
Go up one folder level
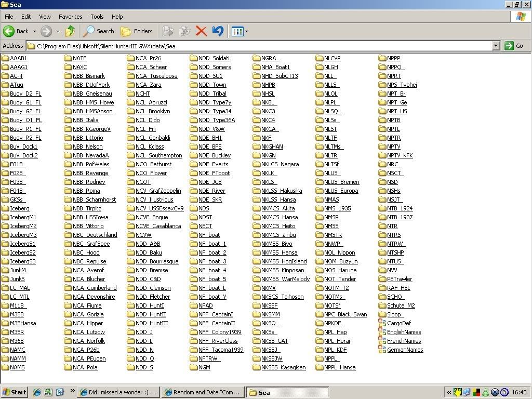pos(70,31)
